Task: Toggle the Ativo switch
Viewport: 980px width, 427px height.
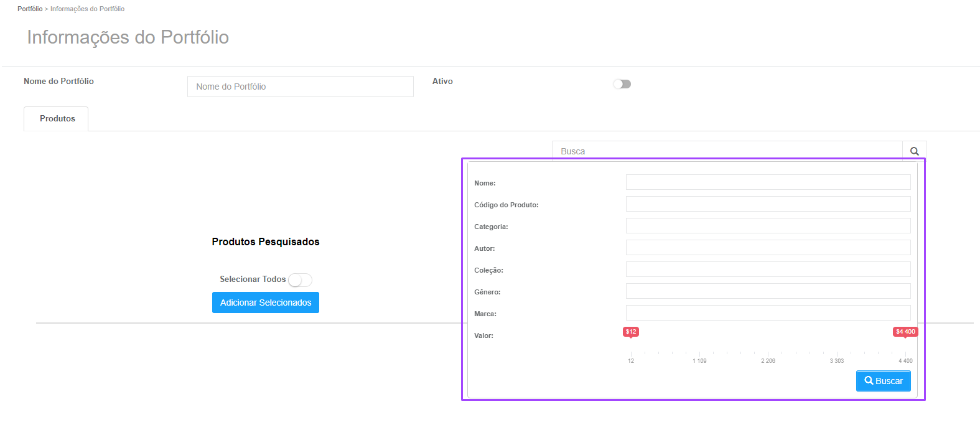Action: (622, 84)
